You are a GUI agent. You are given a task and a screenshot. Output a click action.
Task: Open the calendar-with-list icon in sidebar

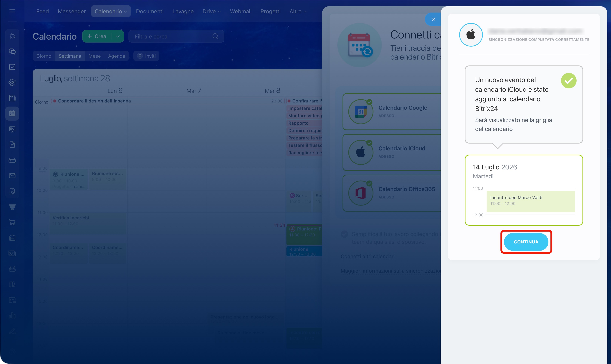tap(12, 300)
